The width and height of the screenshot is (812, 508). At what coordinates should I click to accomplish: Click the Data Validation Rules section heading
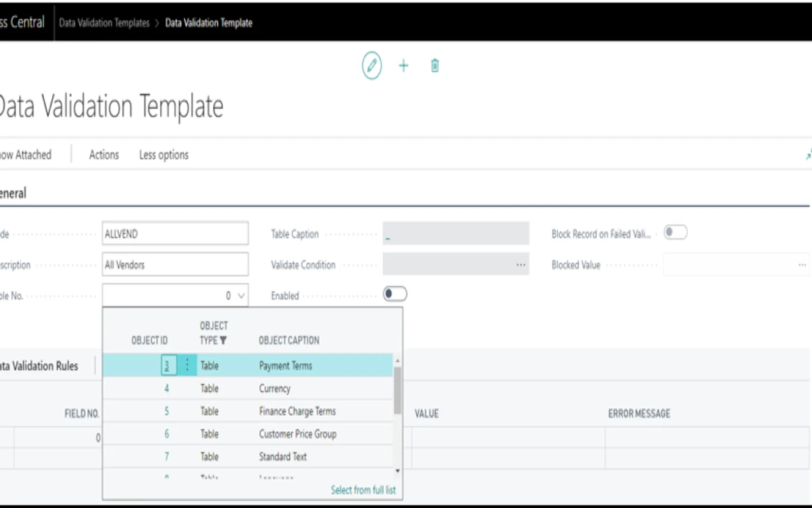39,366
